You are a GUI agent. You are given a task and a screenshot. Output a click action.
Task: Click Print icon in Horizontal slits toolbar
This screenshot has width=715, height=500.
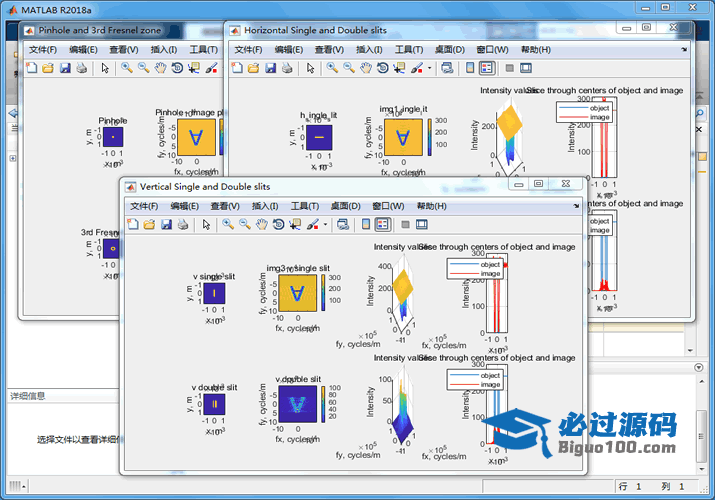pos(287,68)
